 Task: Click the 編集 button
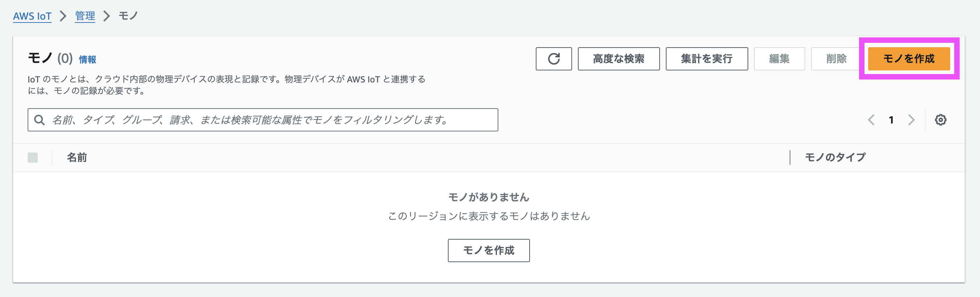click(x=779, y=58)
